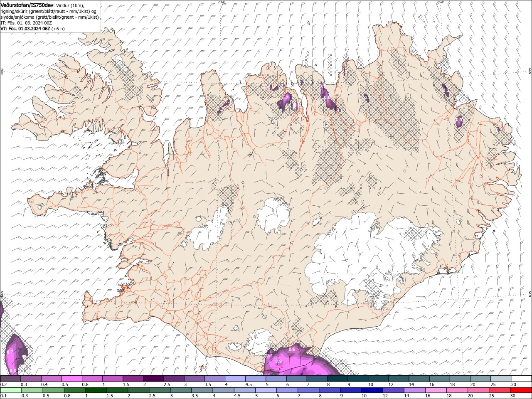Click the 'rigning/skúrir (grænt/blátt/rautt - mm/1klst) og' line
Screen dimensions: 532x399
[49, 11]
